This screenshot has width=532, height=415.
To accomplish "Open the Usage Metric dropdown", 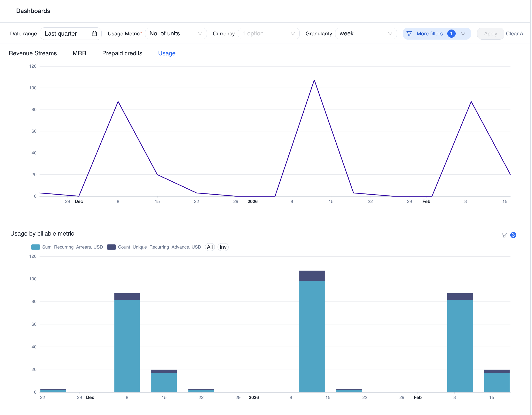I will tap(176, 34).
